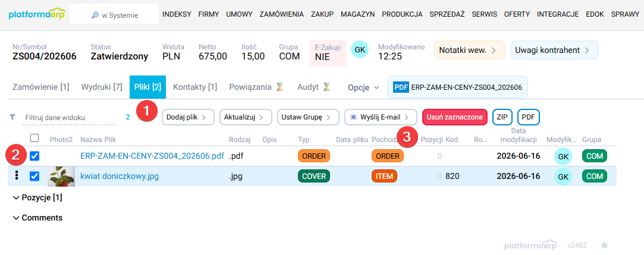Open the plant photo thumbnail

[61, 177]
